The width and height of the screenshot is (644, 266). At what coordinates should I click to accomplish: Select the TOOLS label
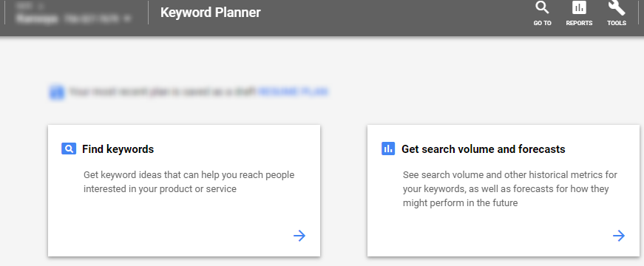pos(617,23)
